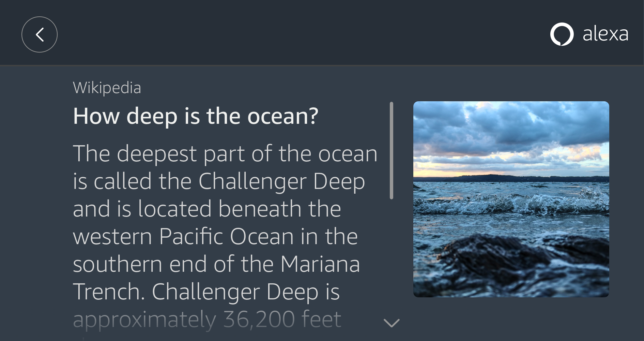Click the faded 'approximately 36,200 feet' line
The height and width of the screenshot is (341, 644).
pos(207,320)
